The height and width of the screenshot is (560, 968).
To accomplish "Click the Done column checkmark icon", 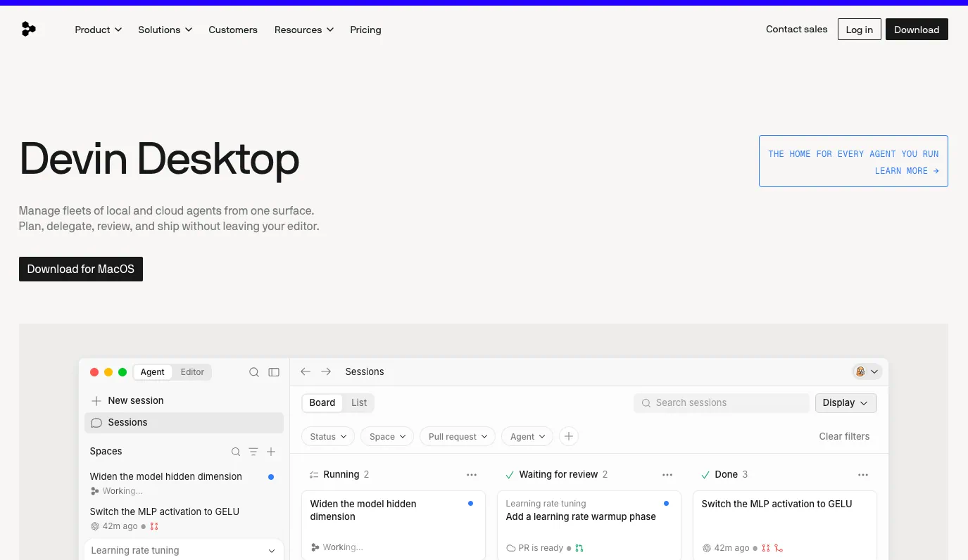I will pyautogui.click(x=705, y=475).
